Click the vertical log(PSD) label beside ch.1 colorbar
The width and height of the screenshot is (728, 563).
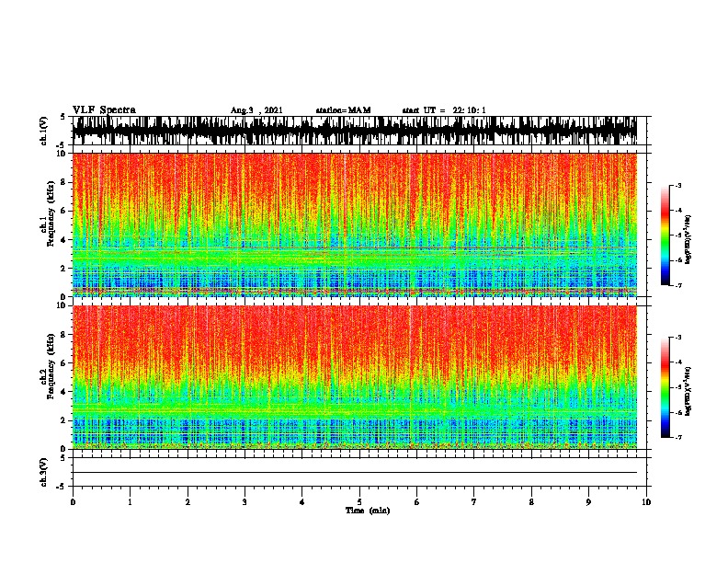point(688,239)
